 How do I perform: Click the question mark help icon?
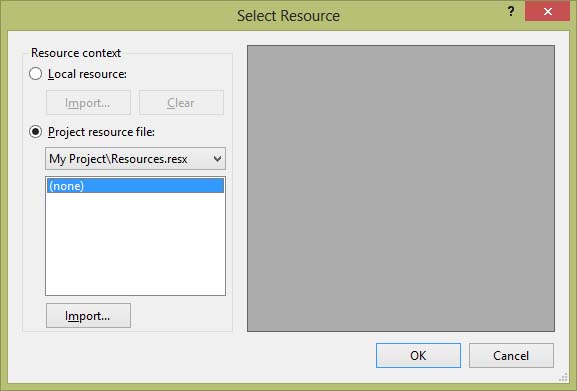(511, 11)
